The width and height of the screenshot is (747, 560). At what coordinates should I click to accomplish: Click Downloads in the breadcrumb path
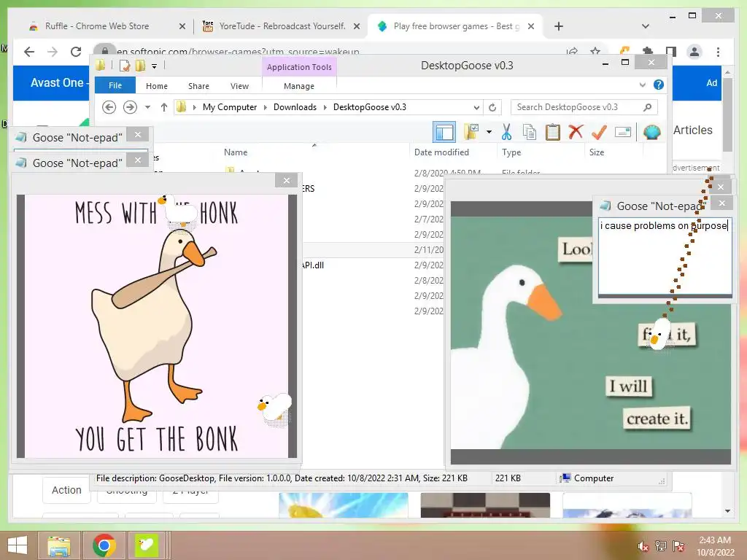coord(295,107)
